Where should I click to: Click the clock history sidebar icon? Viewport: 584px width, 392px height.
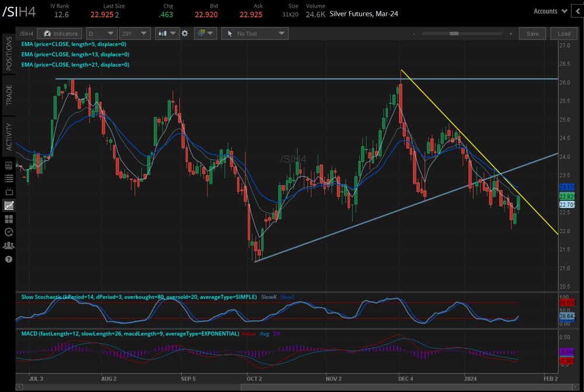tap(9, 232)
